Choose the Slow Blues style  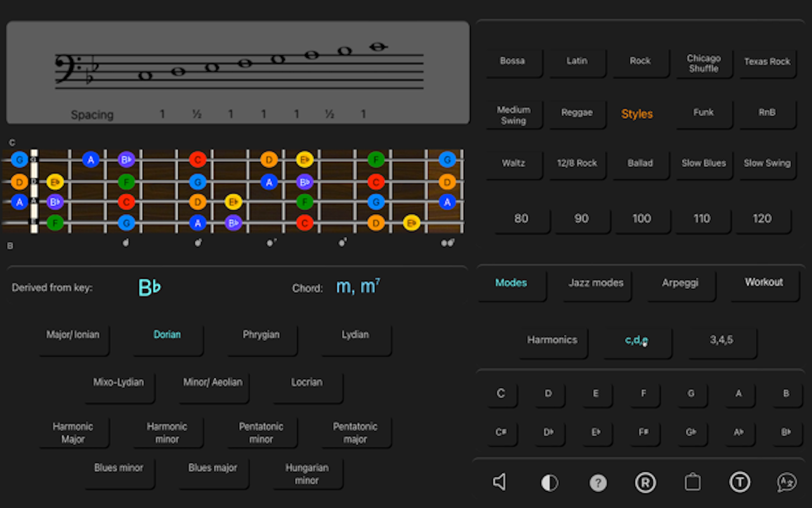pos(704,164)
